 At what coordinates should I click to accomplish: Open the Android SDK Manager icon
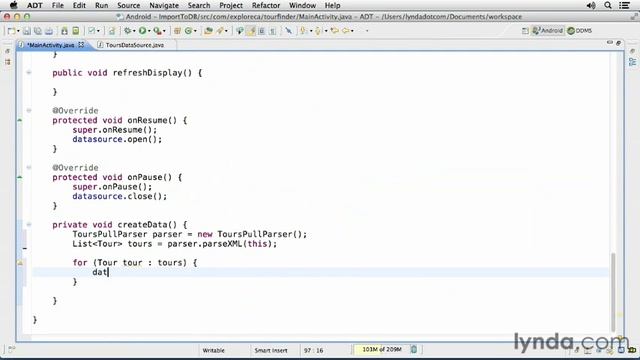tap(64, 31)
